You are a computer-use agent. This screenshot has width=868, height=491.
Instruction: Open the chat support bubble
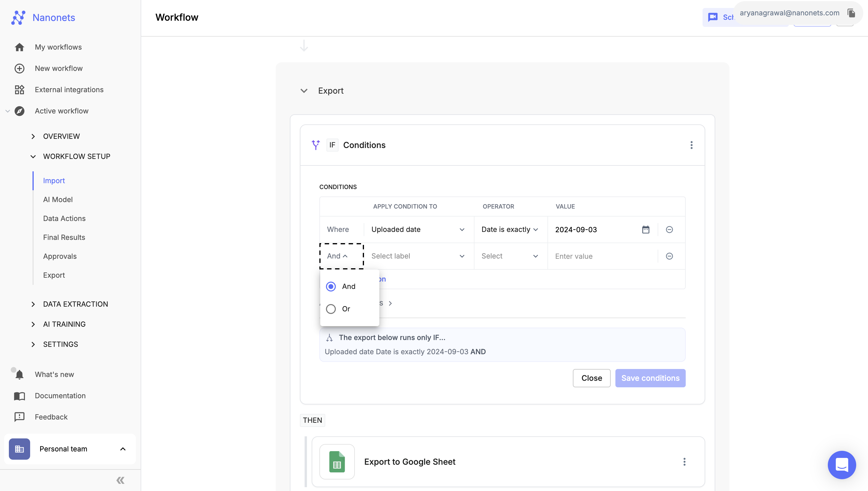[x=842, y=465]
